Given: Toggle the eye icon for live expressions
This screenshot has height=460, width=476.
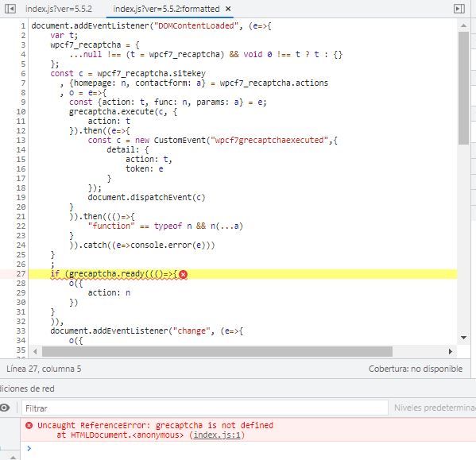Looking at the screenshot, I should tap(5, 408).
